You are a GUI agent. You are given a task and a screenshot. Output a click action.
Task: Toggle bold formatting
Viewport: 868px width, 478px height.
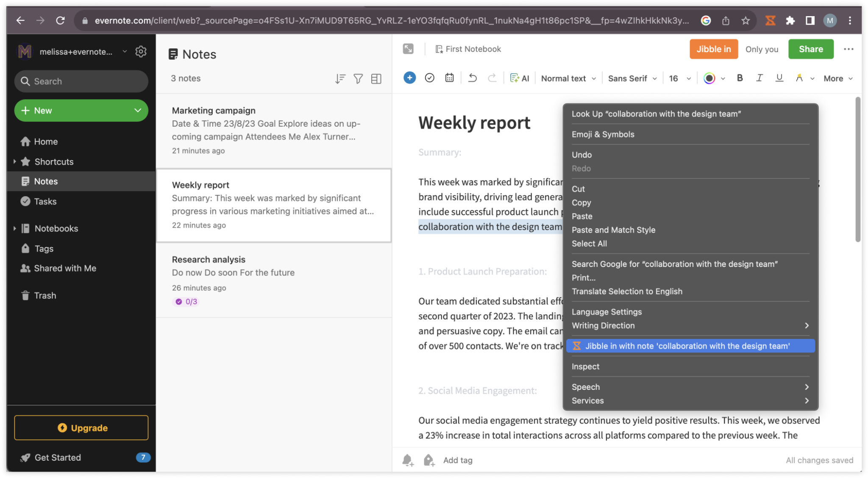tap(740, 78)
